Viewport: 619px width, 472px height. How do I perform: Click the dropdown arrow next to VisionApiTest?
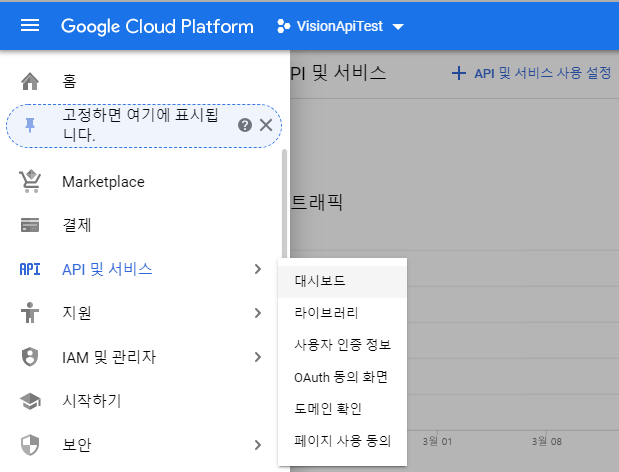coord(398,27)
